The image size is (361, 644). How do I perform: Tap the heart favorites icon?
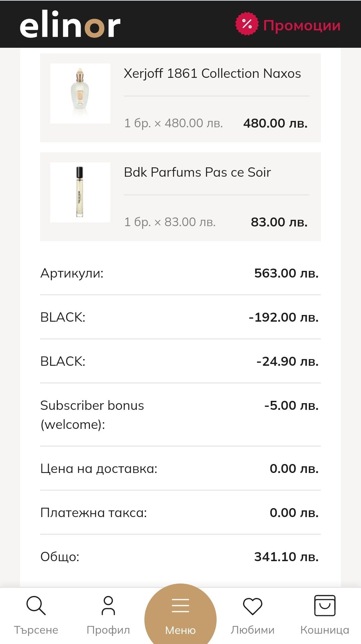click(x=253, y=606)
